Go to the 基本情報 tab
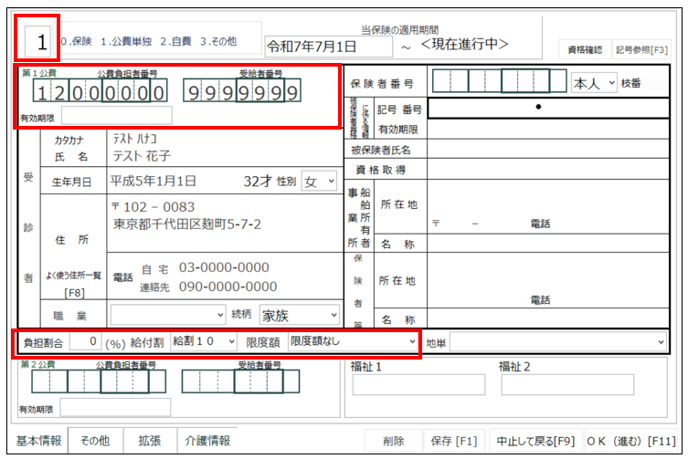 pos(40,440)
